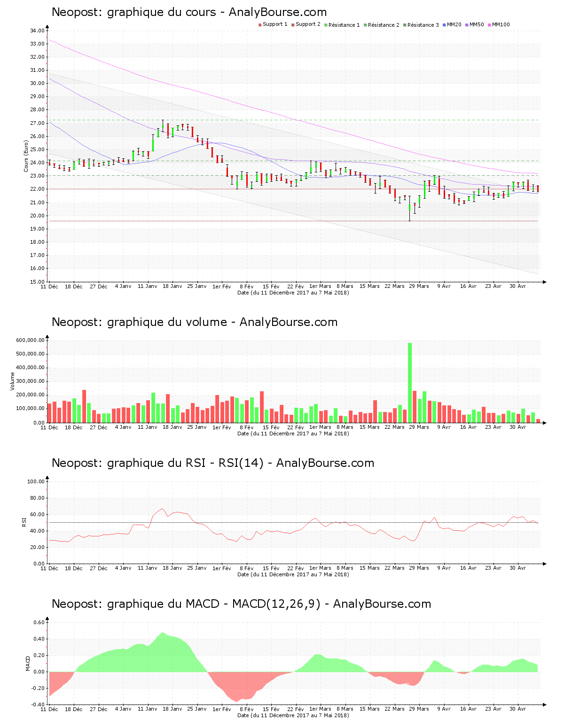The image size is (564, 728).
Task: Click '29 Mars' date under the volume chart
Action: pyautogui.click(x=419, y=427)
